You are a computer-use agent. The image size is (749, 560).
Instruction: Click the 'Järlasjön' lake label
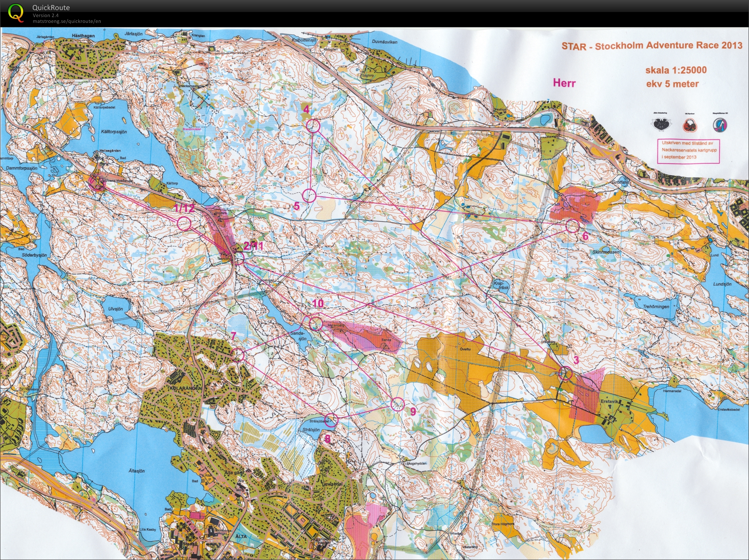coord(133,34)
